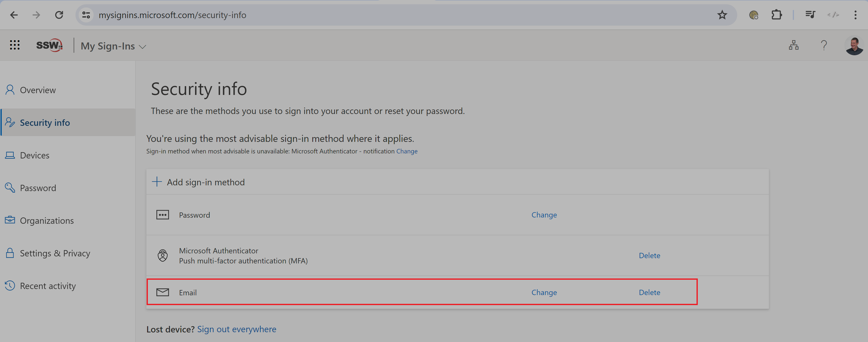The height and width of the screenshot is (342, 868).
Task: Click the address bar URL
Action: (x=172, y=15)
